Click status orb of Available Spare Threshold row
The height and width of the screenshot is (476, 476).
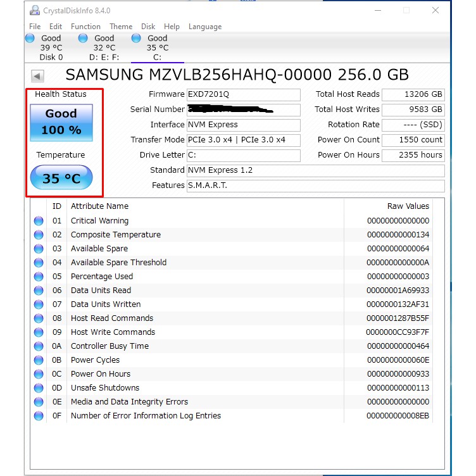(x=39, y=263)
